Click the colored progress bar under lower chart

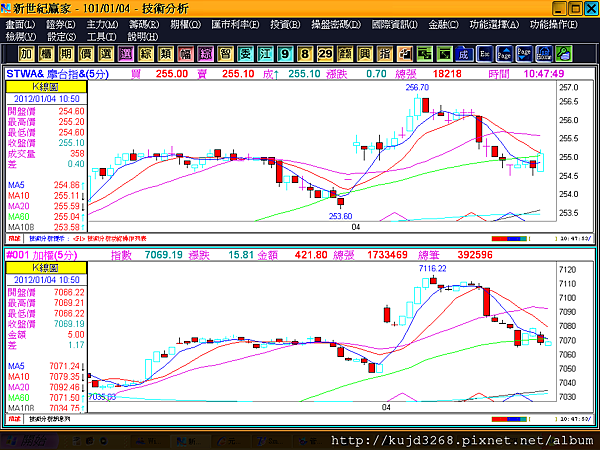point(510,419)
